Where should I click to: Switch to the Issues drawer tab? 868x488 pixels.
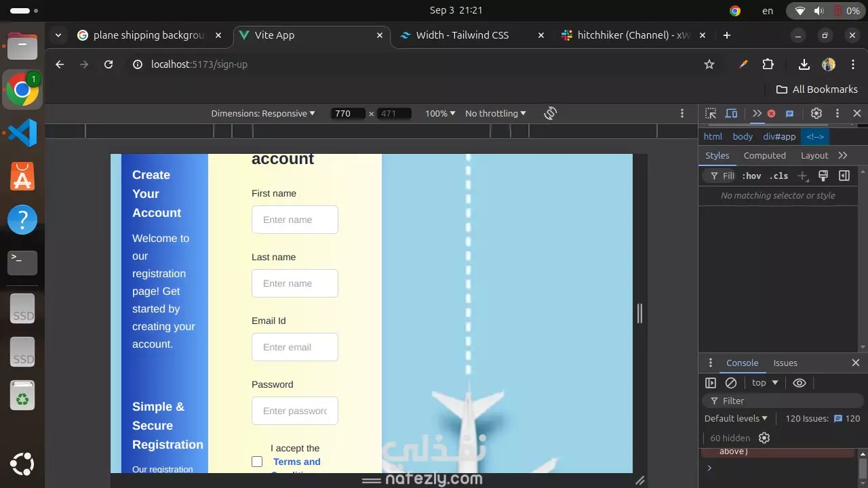pos(785,363)
